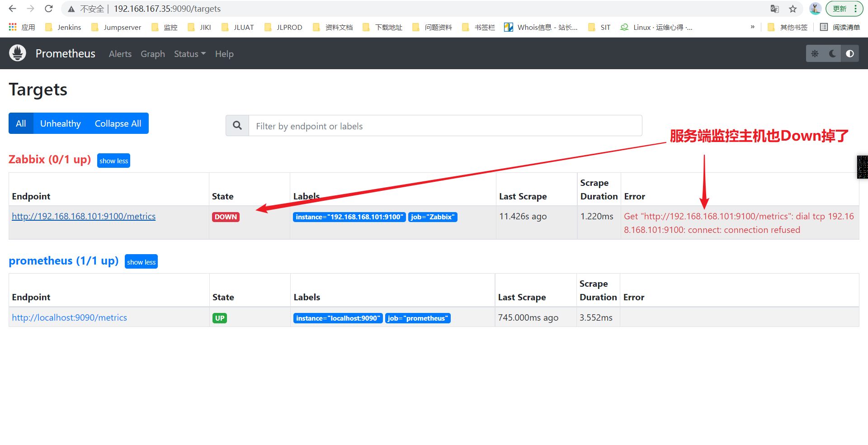Click the browser forward arrow

(x=30, y=9)
